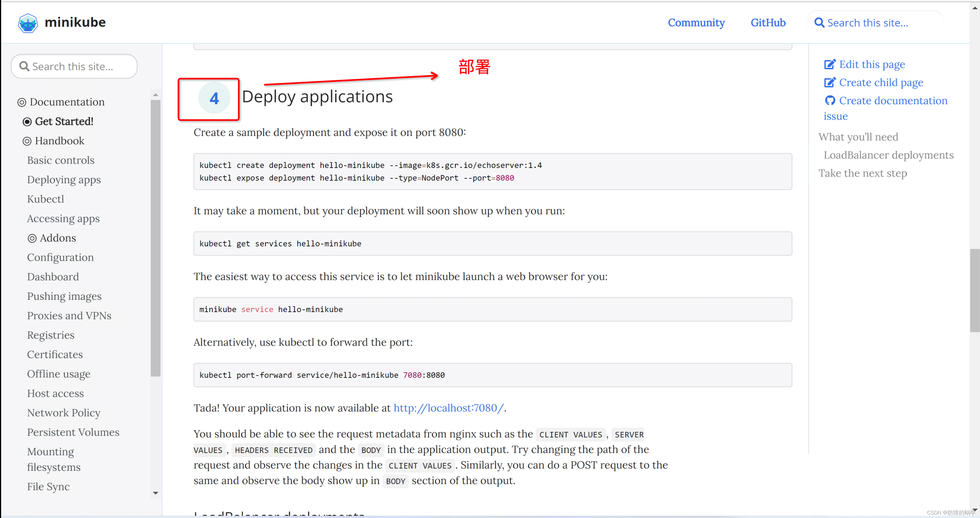Screen dimensions: 980x518
Task: Click the GitHub icon beside Create documentation issue
Action: [830, 100]
